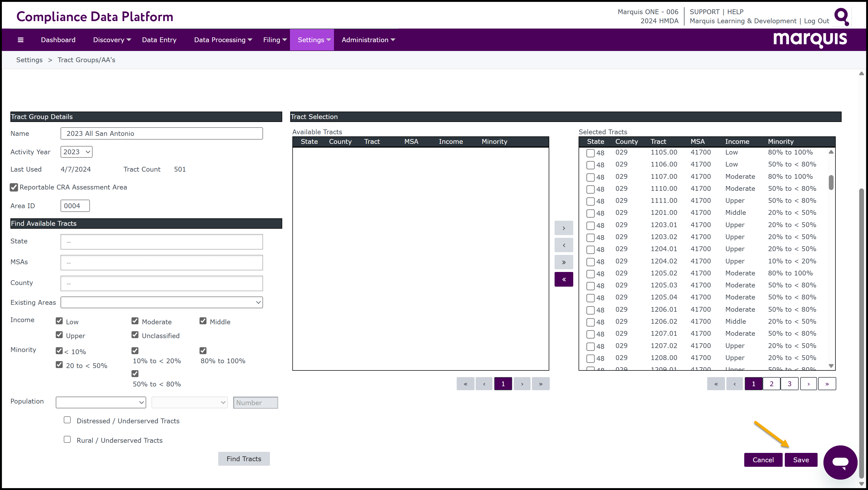The width and height of the screenshot is (868, 490).
Task: Go to last page of Selected Tracts
Action: pyautogui.click(x=827, y=384)
